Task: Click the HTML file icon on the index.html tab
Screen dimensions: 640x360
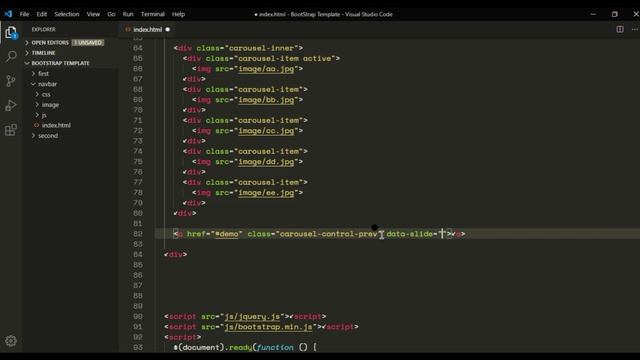Action: click(128, 29)
